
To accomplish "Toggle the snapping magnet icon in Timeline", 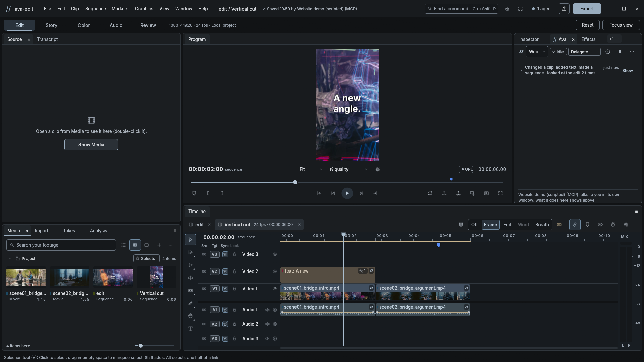I will pos(461,225).
